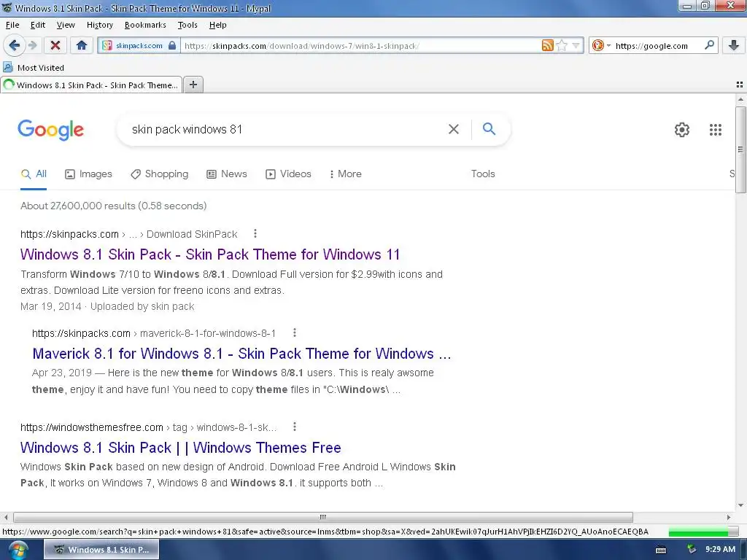747x560 pixels.
Task: Click the horizontal scrollbar thumb
Action: (x=323, y=517)
